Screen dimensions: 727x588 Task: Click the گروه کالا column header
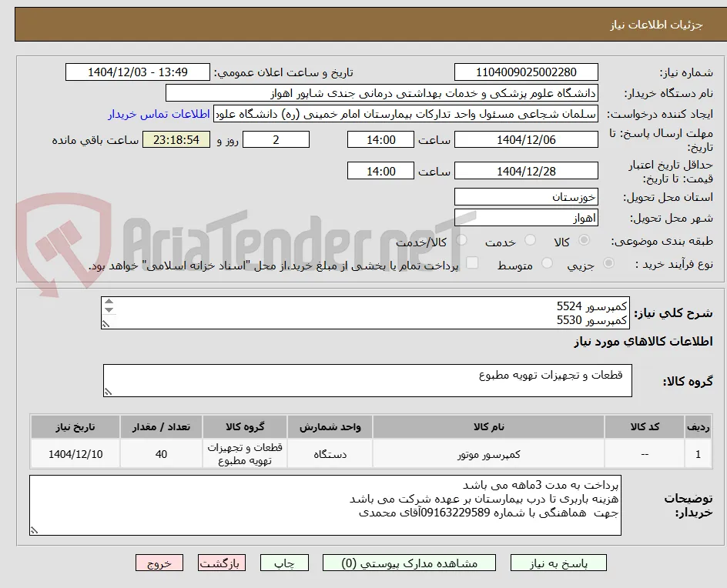point(245,426)
